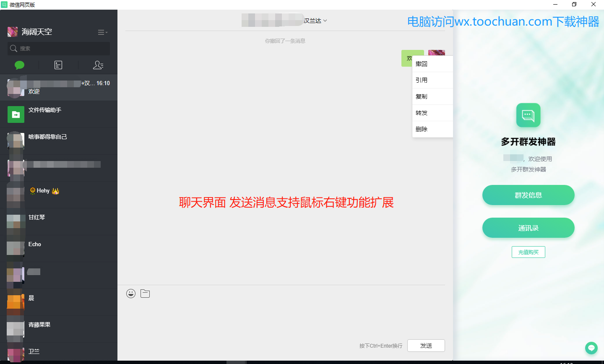Click the 多开群发神器 logo icon

pyautogui.click(x=528, y=115)
